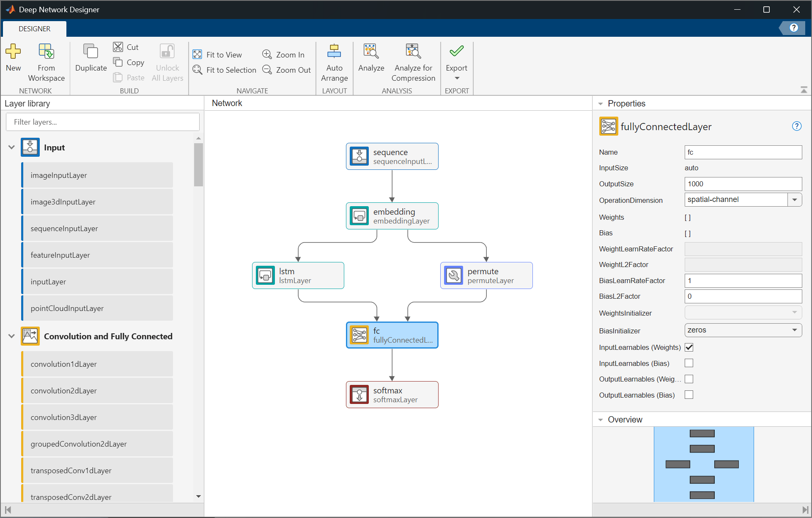
Task: Enable InputLearnables (Bias) checkbox
Action: coord(689,363)
